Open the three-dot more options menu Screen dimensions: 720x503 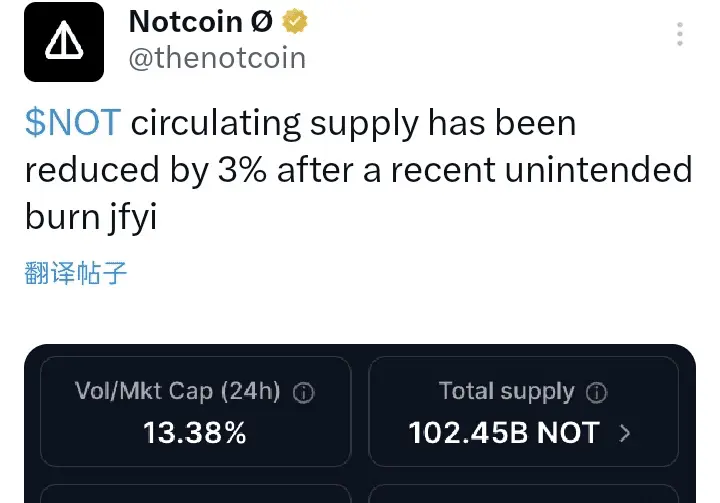(x=680, y=34)
